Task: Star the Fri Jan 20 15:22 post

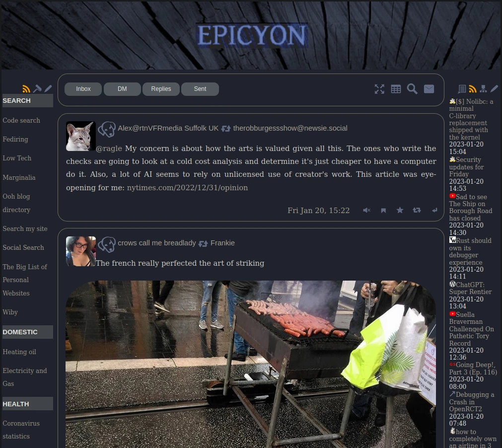Action: (400, 210)
